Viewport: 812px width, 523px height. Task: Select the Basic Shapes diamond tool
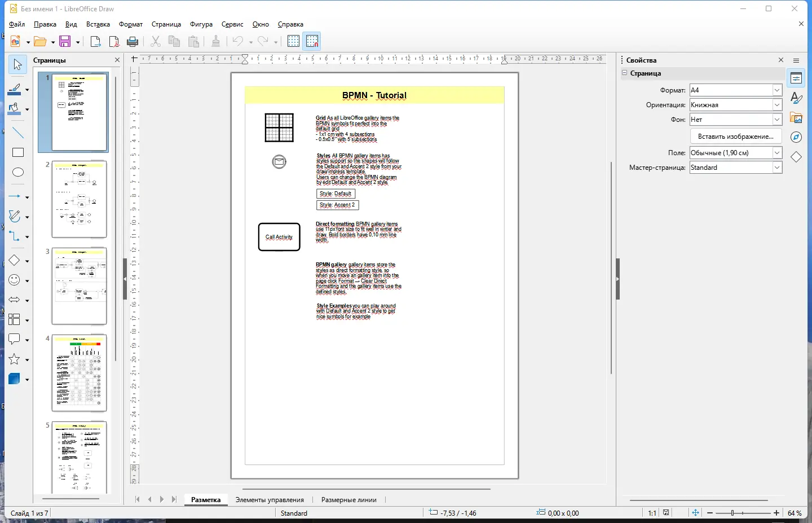[15, 260]
